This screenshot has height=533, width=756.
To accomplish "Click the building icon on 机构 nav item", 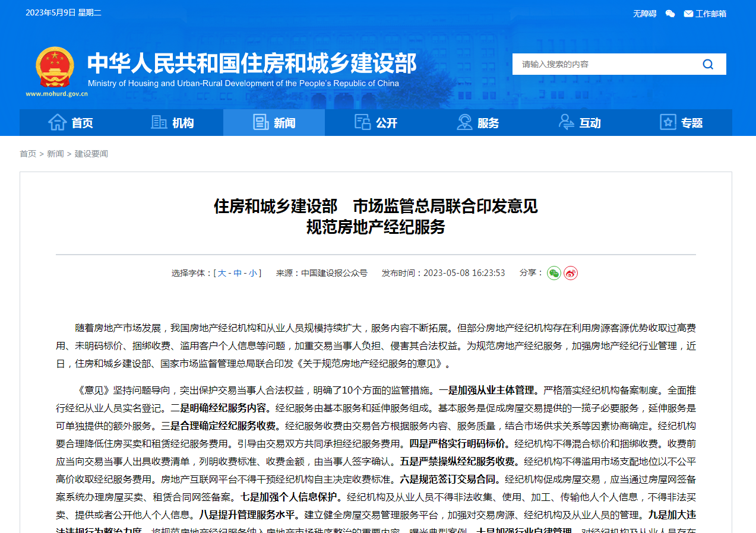I will pyautogui.click(x=159, y=122).
